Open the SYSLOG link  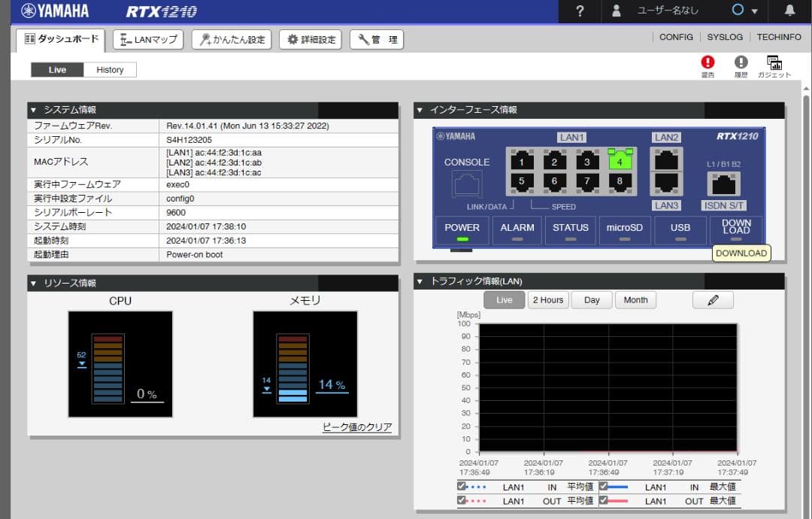point(725,37)
